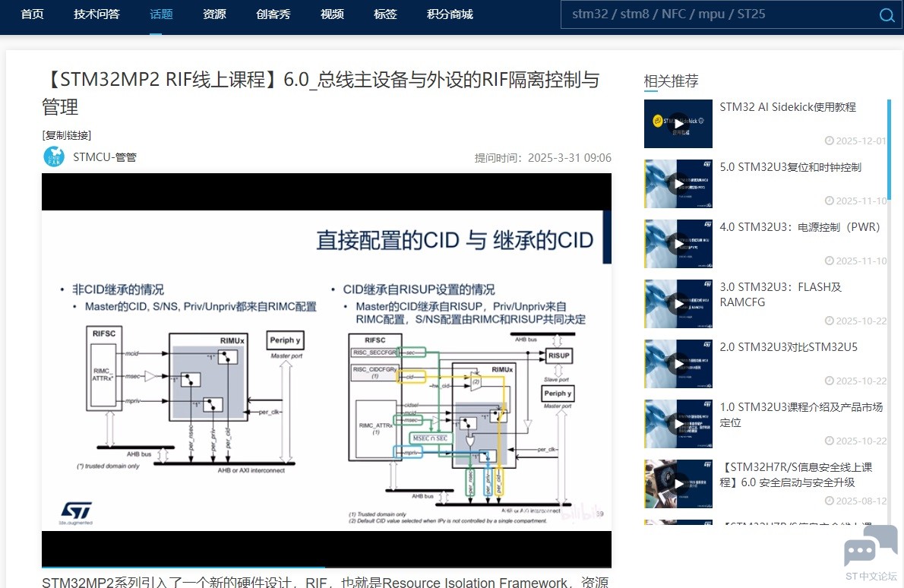Play the 1.0 STM32U3课程介绍 thumbnail
This screenshot has width=904, height=588.
point(678,424)
